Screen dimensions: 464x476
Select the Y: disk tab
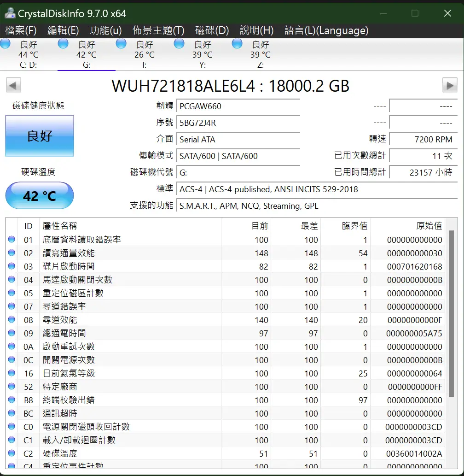202,55
